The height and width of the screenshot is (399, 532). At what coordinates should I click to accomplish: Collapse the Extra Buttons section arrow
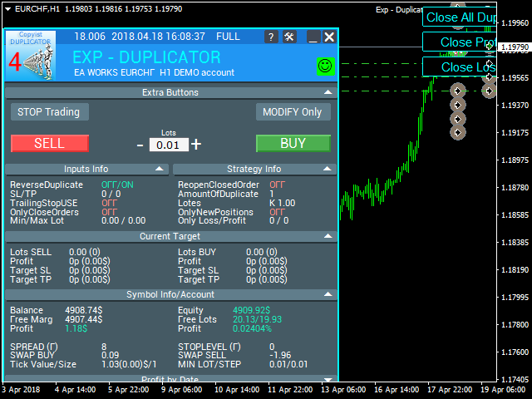click(328, 92)
